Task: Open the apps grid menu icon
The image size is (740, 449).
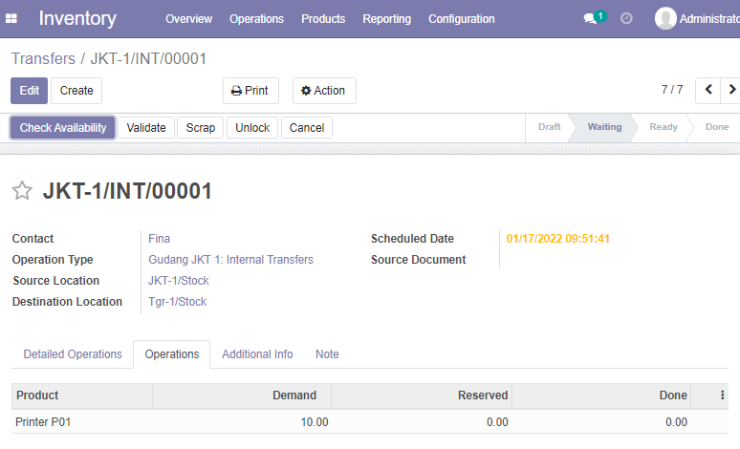Action: [x=11, y=18]
